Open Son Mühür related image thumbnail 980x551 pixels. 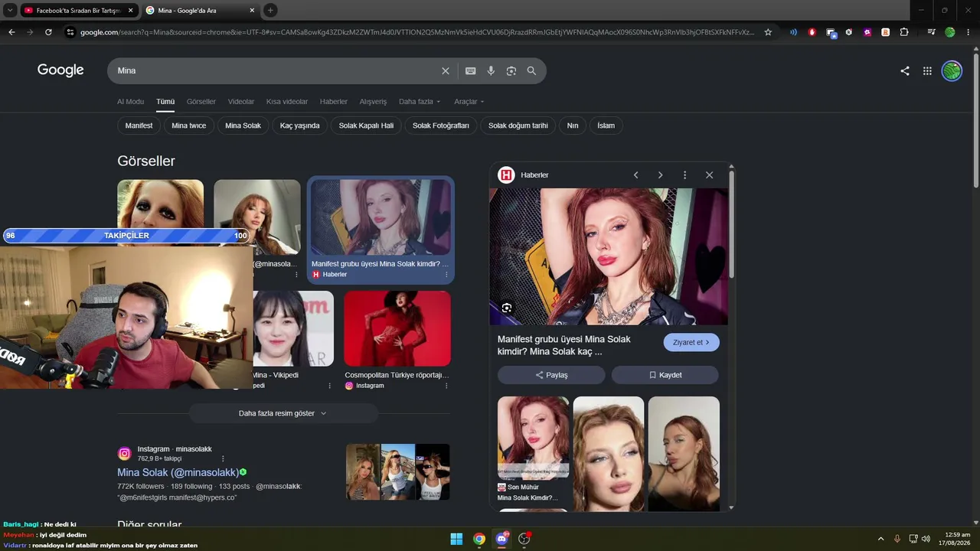tap(533, 438)
